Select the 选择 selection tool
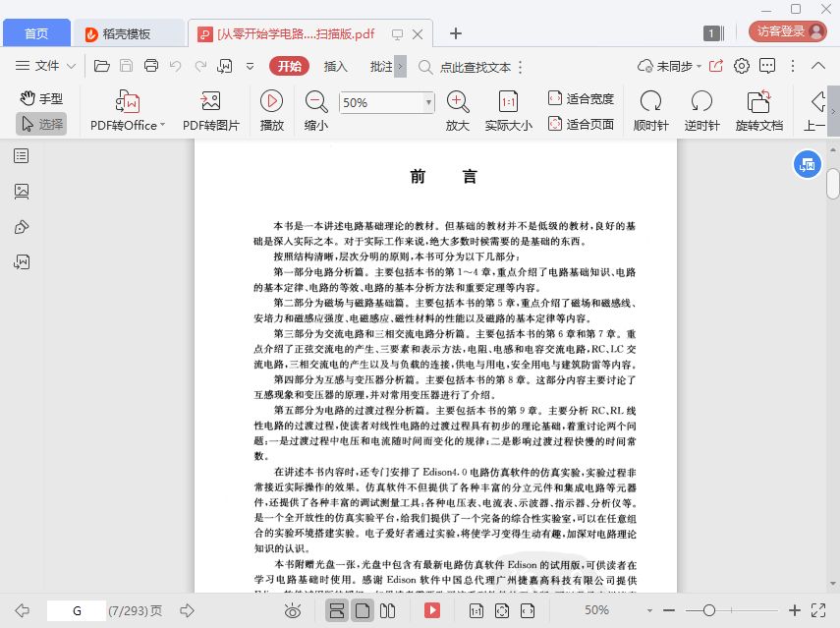 point(42,124)
